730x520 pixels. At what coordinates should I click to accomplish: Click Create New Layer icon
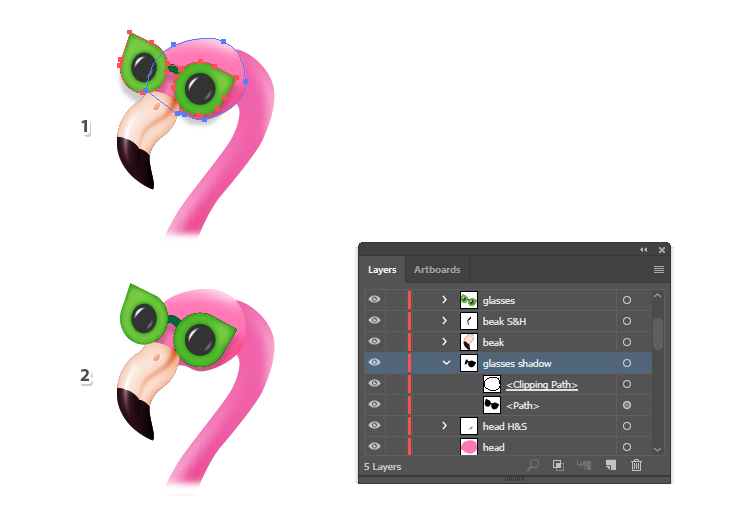(611, 465)
